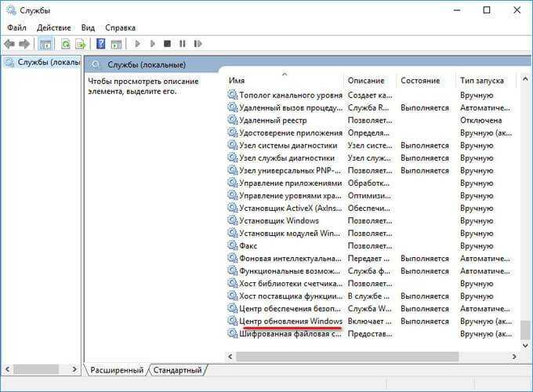Toggle the console tree pane icon
533x392 pixels.
coord(45,44)
